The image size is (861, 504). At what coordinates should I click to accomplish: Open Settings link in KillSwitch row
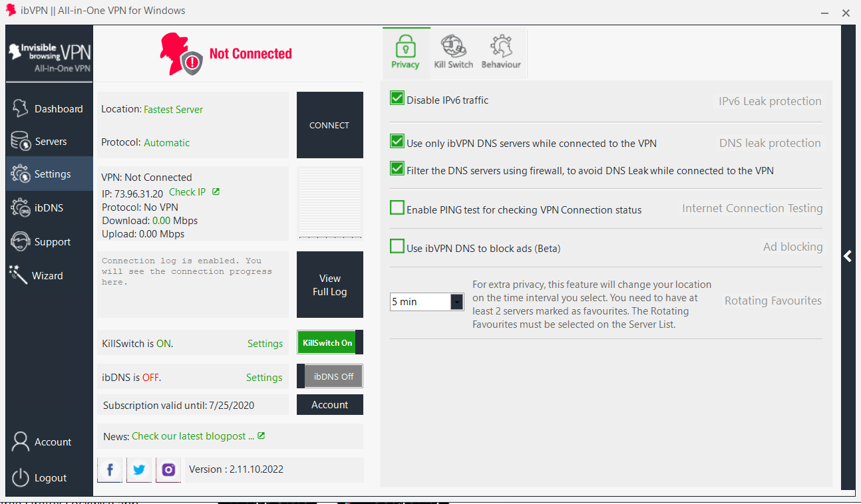coord(265,343)
